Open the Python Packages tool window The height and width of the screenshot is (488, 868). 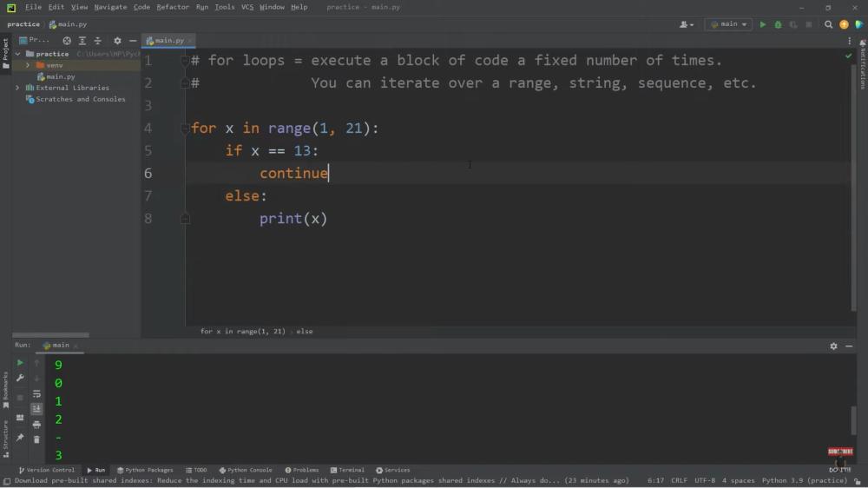pyautogui.click(x=145, y=471)
